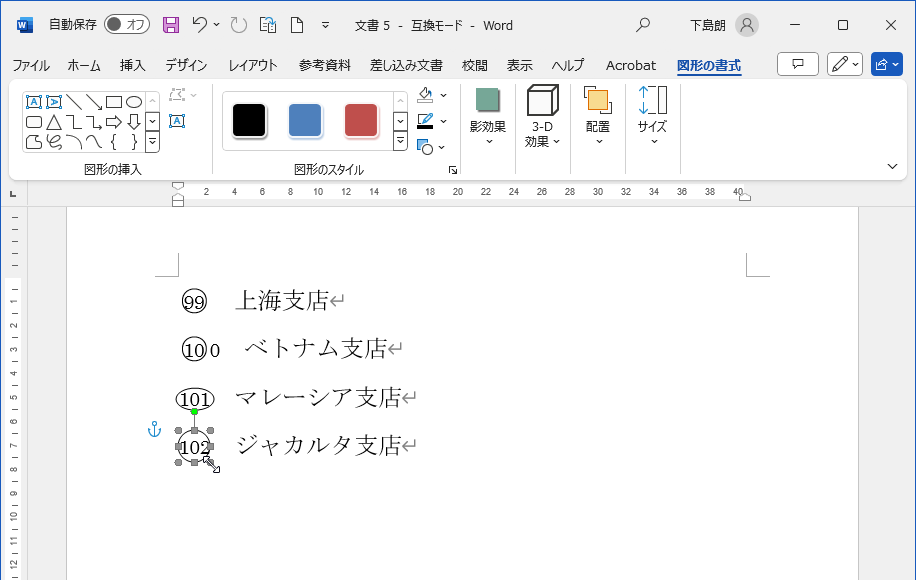Pick the isosceles triangle shape
The height and width of the screenshot is (580, 916).
click(53, 122)
